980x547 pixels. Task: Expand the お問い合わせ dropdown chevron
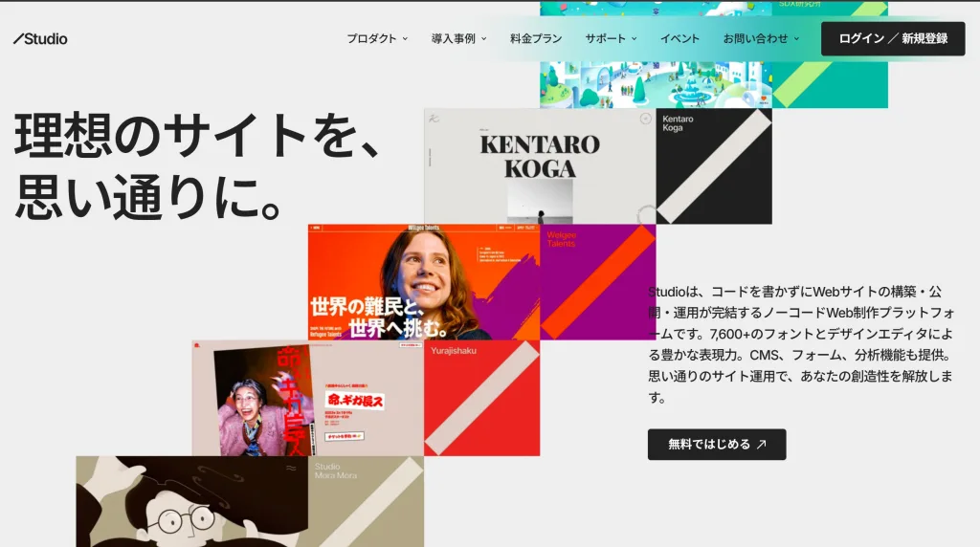797,38
